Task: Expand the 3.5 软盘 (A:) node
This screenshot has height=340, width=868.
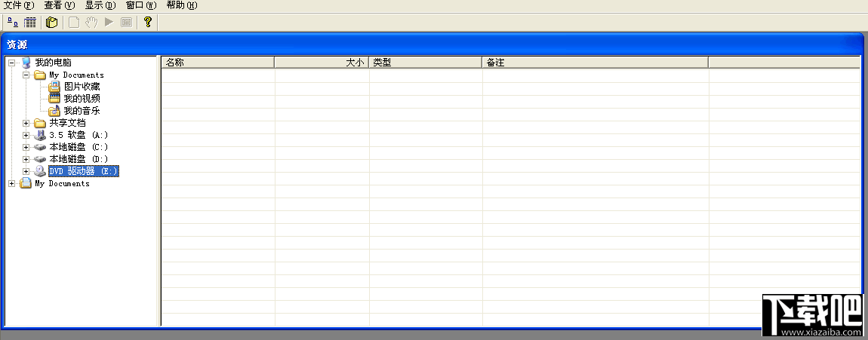Action: [x=26, y=135]
